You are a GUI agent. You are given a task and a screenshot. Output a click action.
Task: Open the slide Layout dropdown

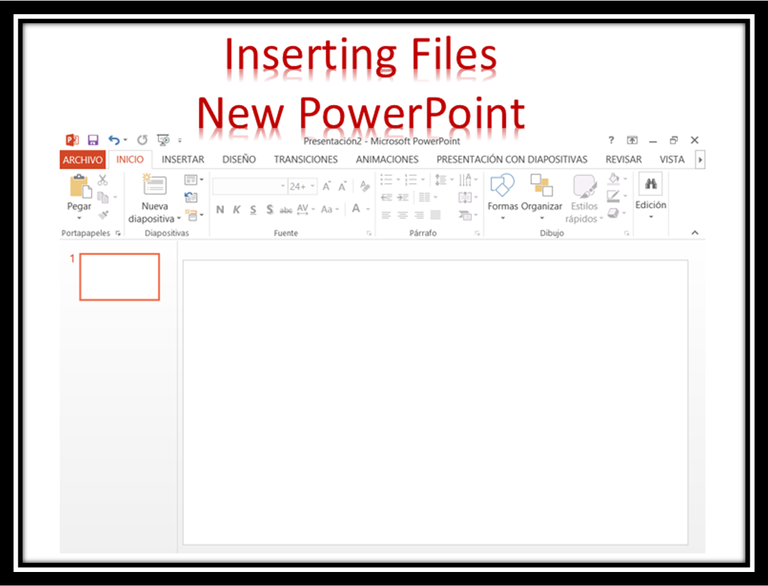(194, 179)
